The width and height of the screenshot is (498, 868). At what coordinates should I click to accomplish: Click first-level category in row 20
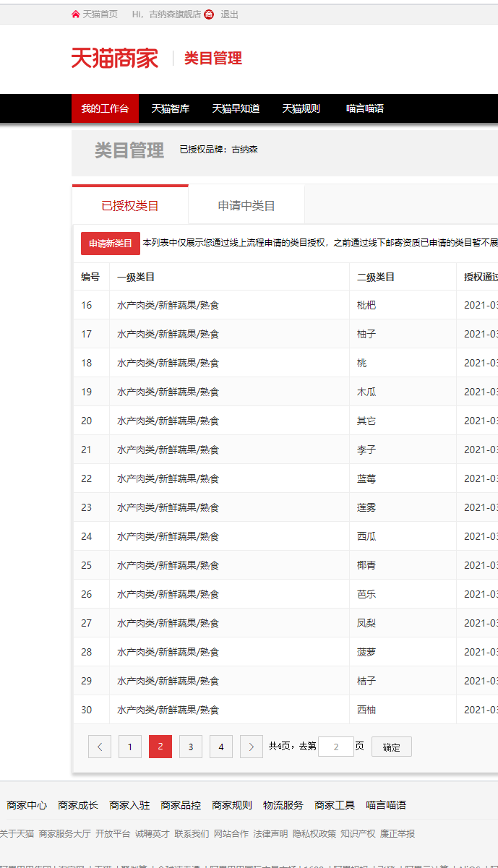coord(168,421)
